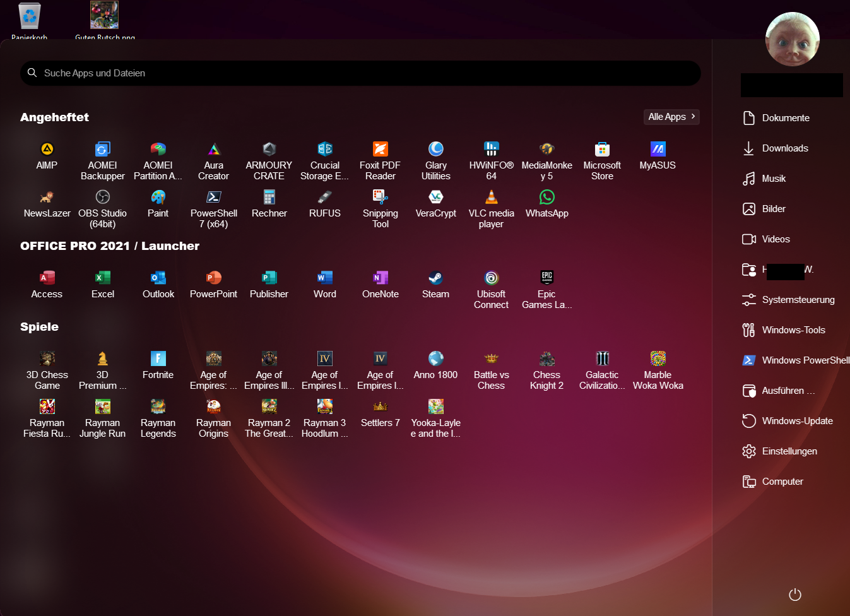Click the Suche Apps und Dateien field
The height and width of the screenshot is (616, 850).
(x=360, y=73)
